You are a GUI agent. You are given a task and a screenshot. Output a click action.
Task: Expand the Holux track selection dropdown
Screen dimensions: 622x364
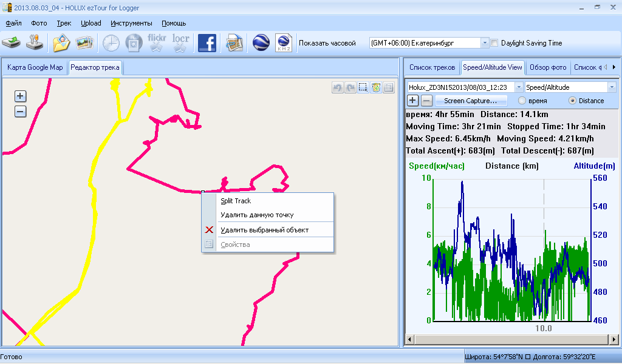click(x=519, y=87)
